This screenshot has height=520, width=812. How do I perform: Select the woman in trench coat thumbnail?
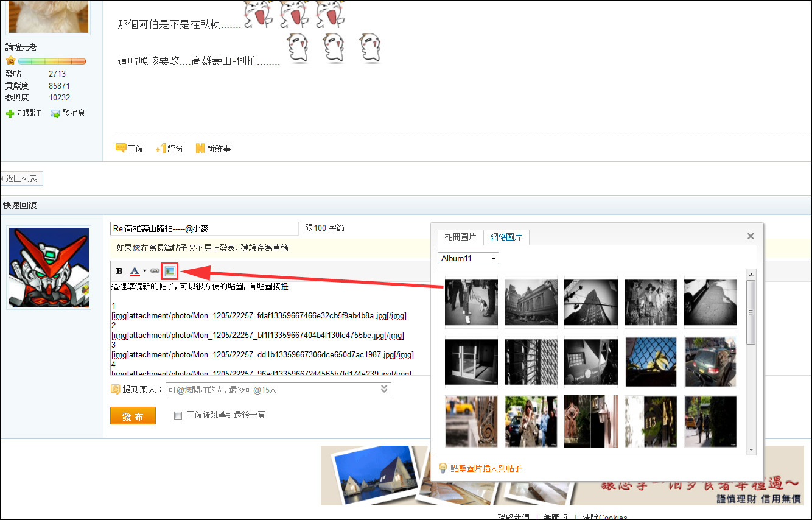point(531,421)
